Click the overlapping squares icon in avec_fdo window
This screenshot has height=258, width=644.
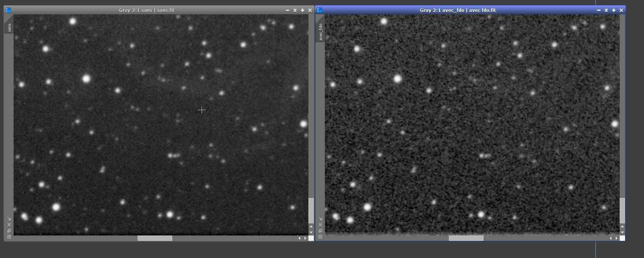tap(320, 231)
